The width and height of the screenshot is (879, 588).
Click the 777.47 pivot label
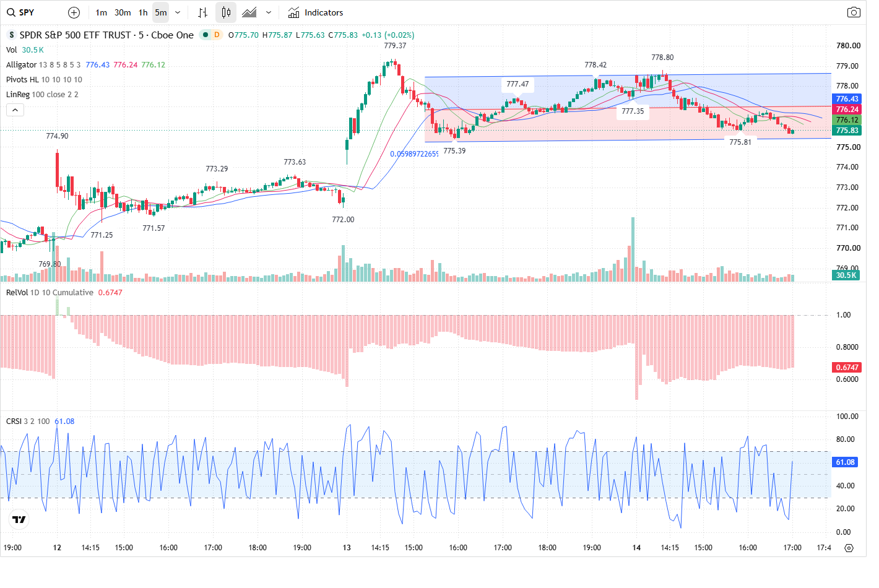point(517,84)
